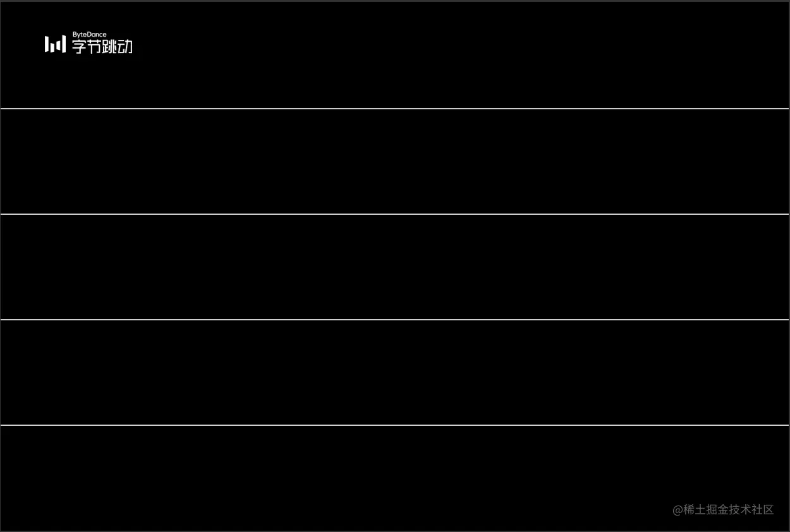Click the 技术社区 part of the watermark

pos(751,510)
